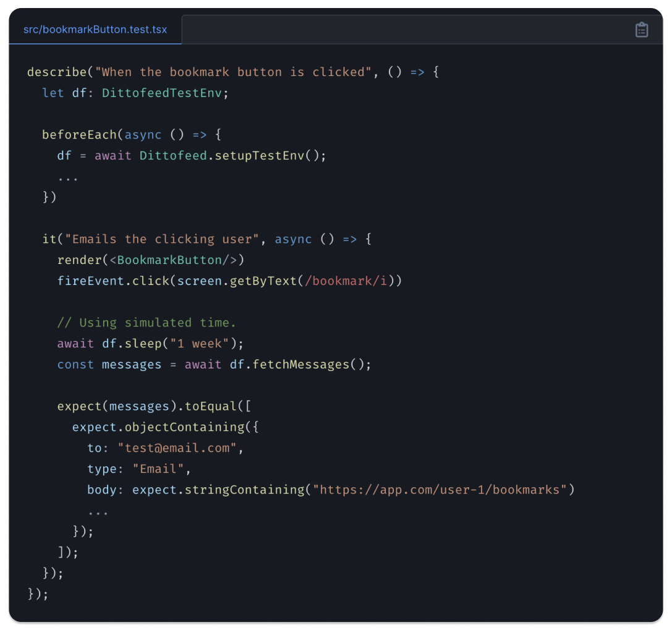672x630 pixels.
Task: Click the empty tab bar area beside the file tab
Action: click(x=402, y=30)
